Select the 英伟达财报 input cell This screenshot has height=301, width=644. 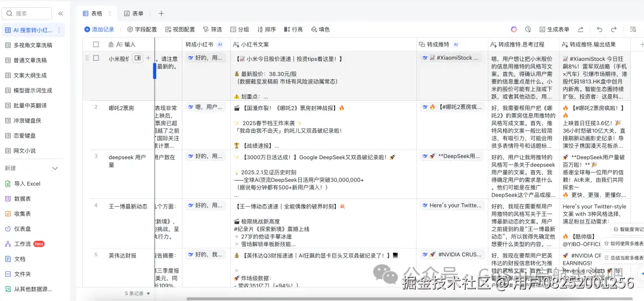pos(129,268)
